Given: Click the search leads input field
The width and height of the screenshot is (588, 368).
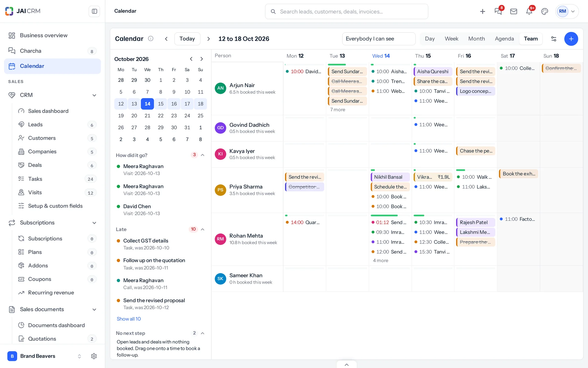Looking at the screenshot, I should [x=346, y=11].
